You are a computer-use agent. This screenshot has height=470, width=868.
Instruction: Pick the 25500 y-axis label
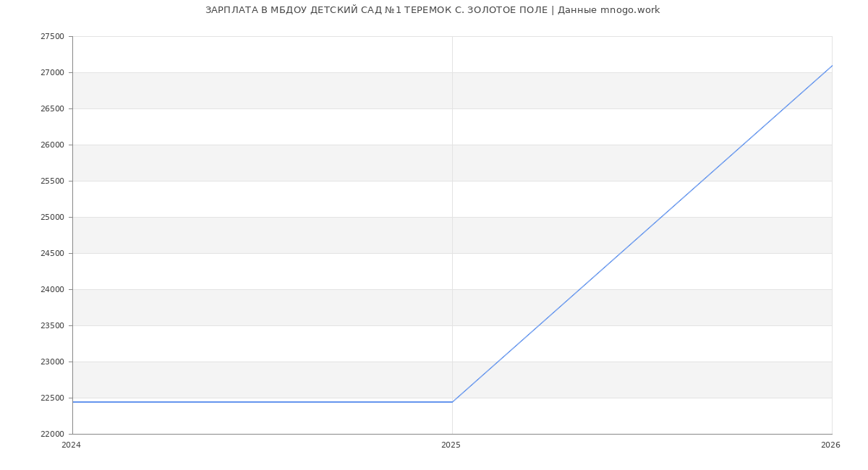tap(52, 181)
